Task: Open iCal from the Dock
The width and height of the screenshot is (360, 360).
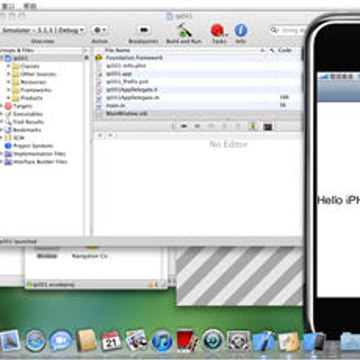Action: (x=111, y=341)
